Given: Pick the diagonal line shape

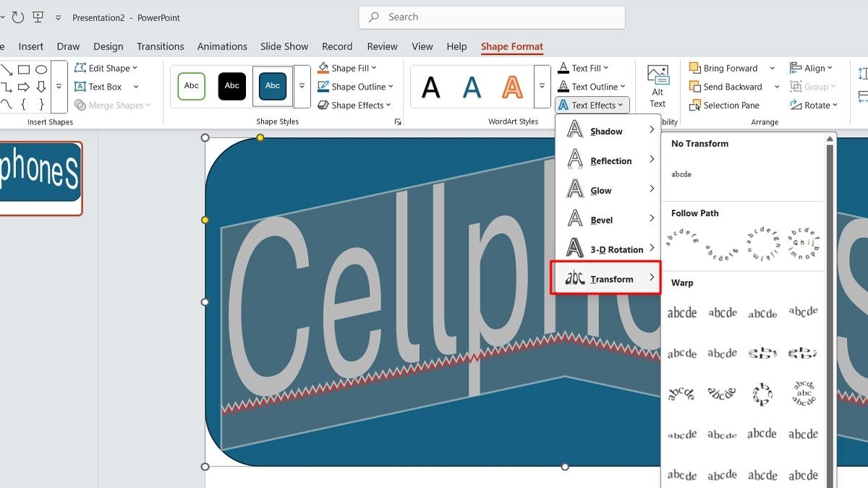Looking at the screenshot, I should point(7,69).
